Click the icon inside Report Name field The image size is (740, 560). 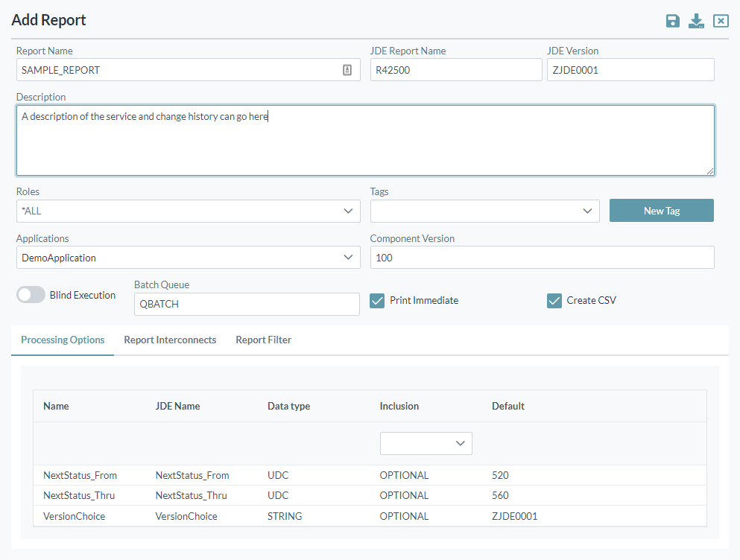tap(347, 70)
